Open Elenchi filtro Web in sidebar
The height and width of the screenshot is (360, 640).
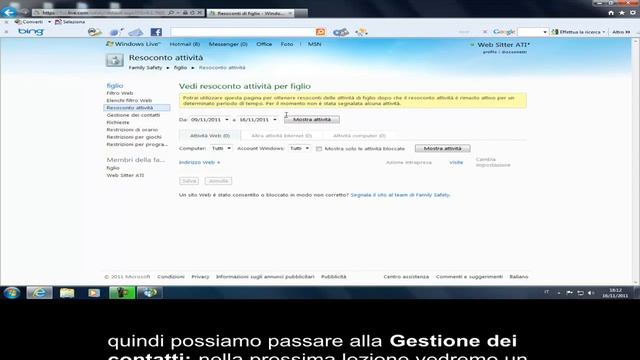click(x=129, y=100)
